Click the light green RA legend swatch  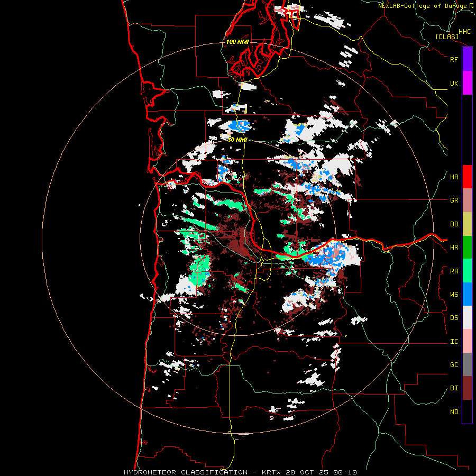(467, 271)
